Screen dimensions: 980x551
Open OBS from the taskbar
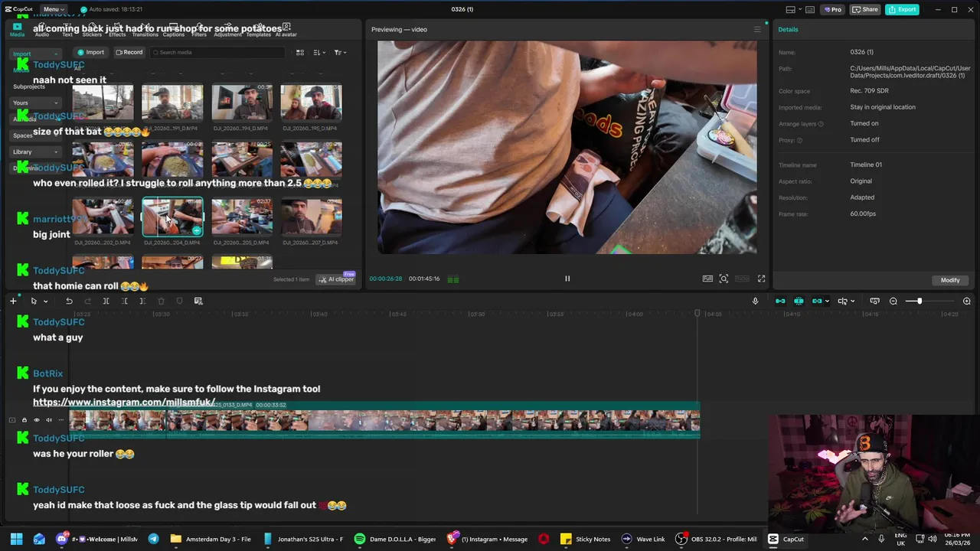716,539
